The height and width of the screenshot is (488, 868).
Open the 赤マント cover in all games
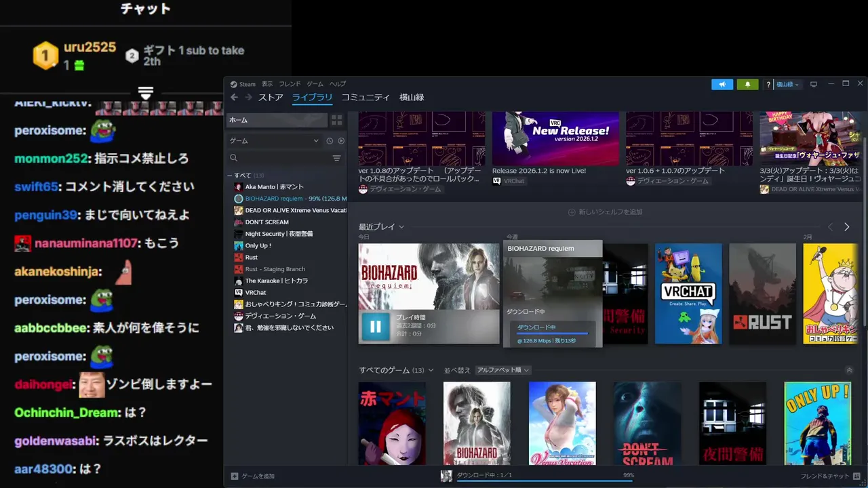(392, 424)
